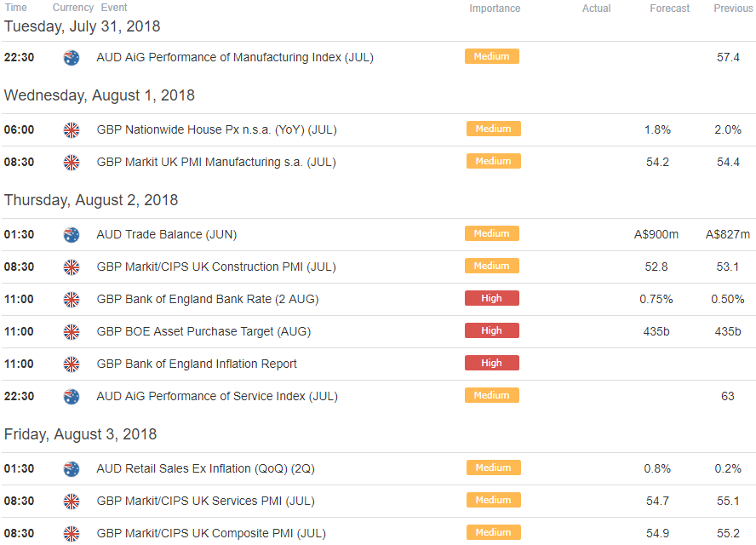The width and height of the screenshot is (756, 545).
Task: Click UK flag next to PMI Manufacturing event
Action: [72, 162]
